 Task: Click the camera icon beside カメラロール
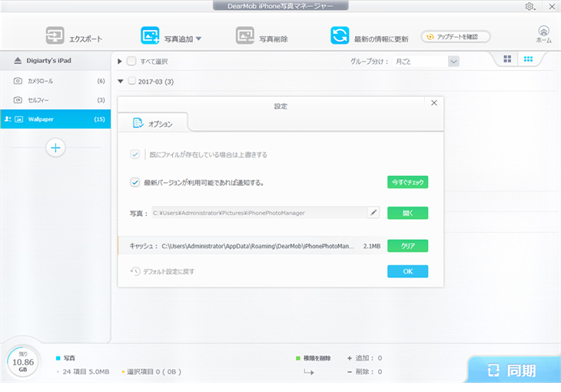point(18,81)
